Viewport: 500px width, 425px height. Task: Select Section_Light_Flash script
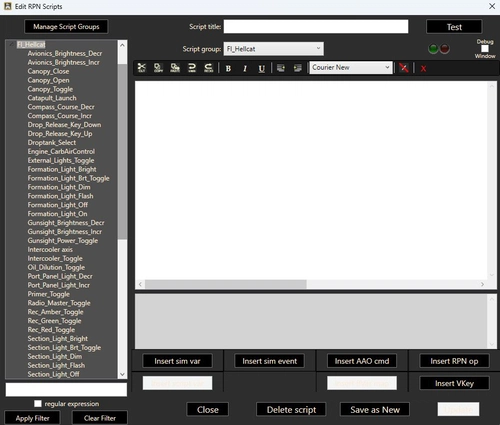pyautogui.click(x=56, y=365)
